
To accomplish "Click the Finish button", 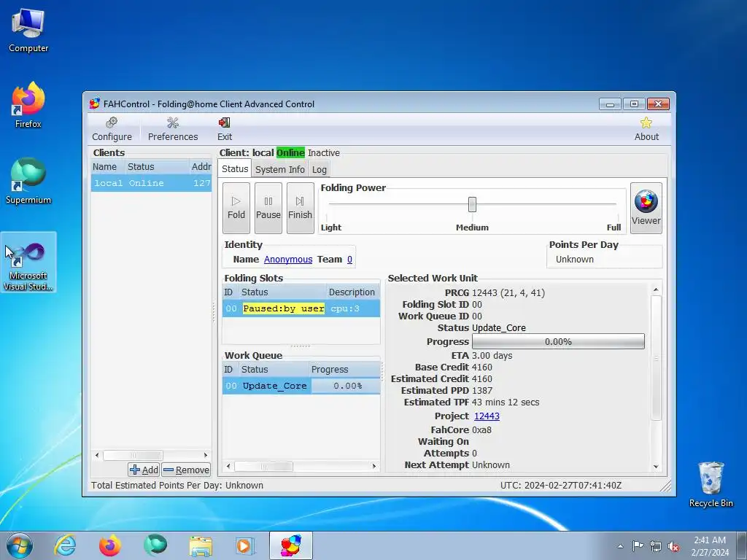I will [x=300, y=208].
